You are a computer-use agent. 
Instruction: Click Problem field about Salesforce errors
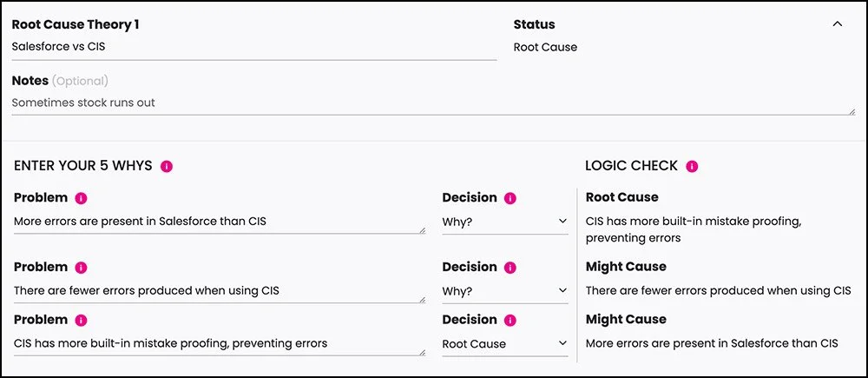coord(217,222)
